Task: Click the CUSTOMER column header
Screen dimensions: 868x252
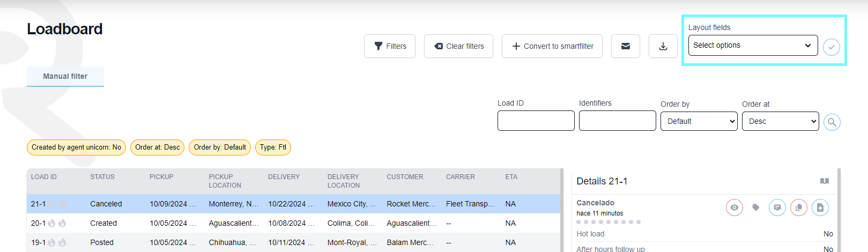Action: [x=405, y=177]
